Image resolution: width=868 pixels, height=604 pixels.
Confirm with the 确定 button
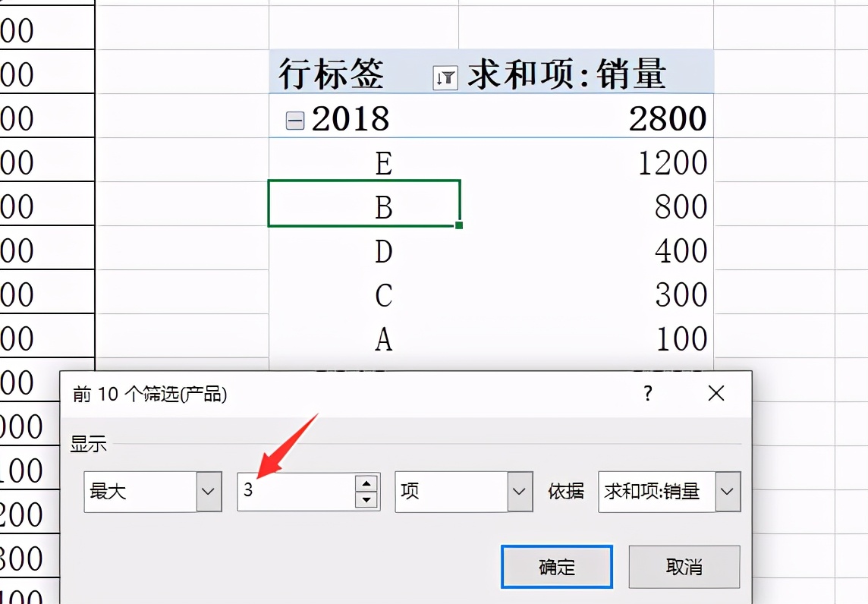click(x=557, y=567)
